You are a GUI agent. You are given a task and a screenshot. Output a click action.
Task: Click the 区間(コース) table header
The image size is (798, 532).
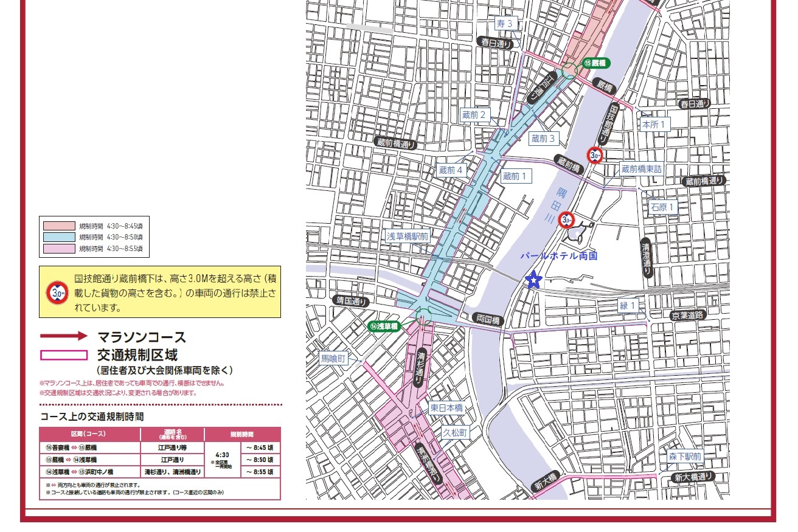click(x=89, y=434)
